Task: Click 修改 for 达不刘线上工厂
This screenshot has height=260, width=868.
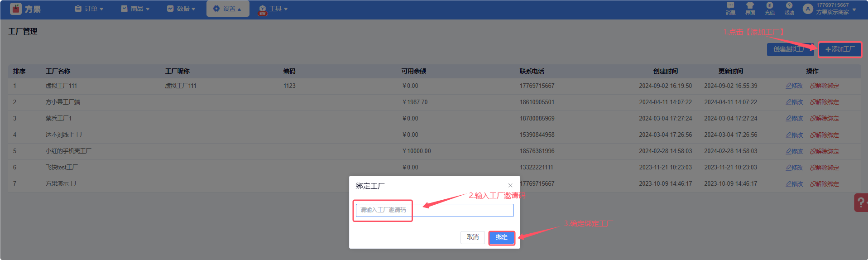Action: 795,135
